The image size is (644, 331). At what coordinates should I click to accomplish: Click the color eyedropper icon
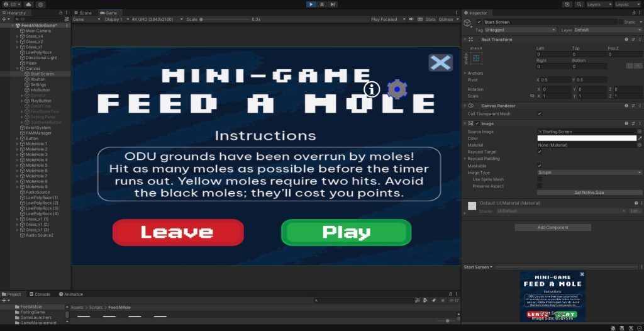pyautogui.click(x=640, y=138)
